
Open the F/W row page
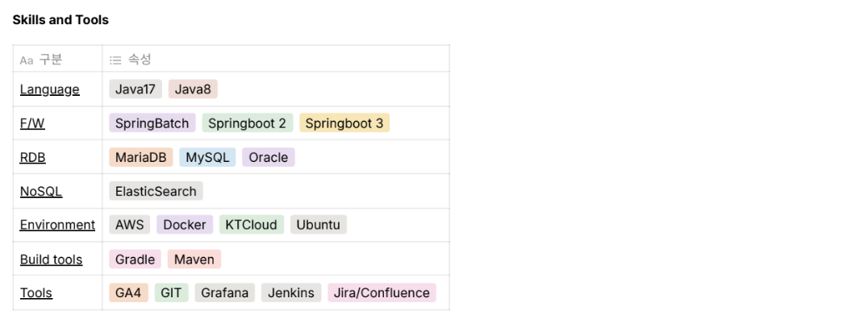point(32,123)
